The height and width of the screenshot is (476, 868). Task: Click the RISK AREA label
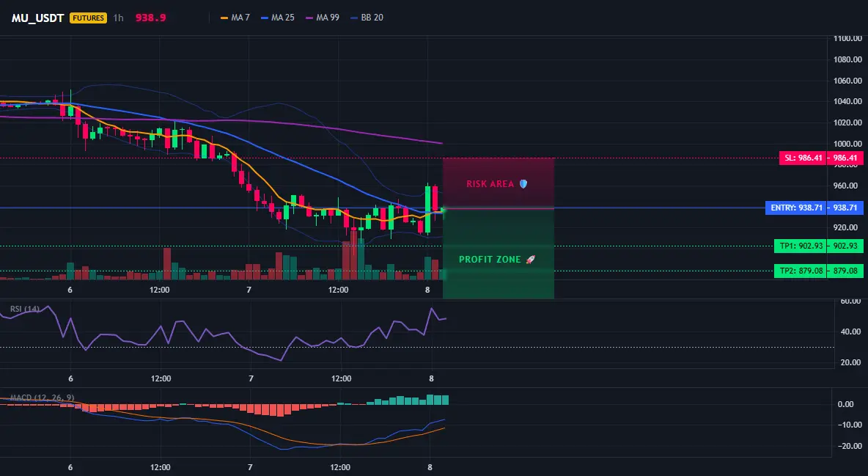coord(490,184)
